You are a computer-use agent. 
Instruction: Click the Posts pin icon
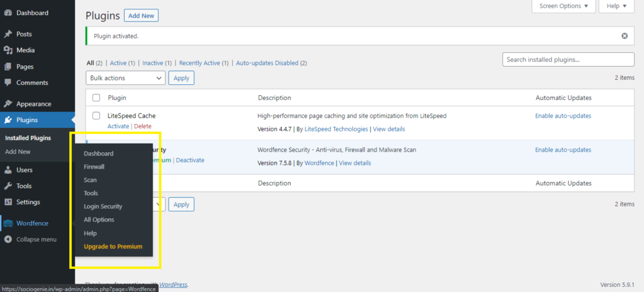point(8,34)
